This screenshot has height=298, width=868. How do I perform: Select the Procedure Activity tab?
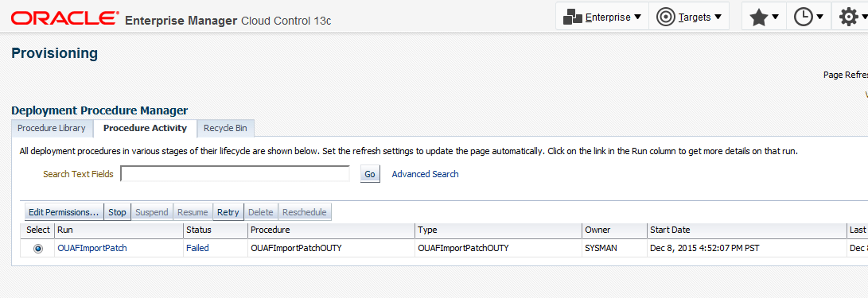[x=145, y=128]
